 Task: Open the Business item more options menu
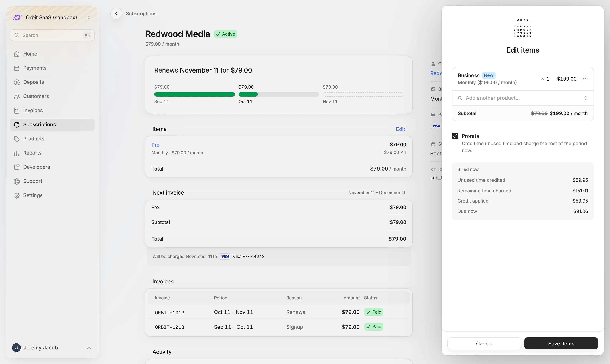coord(585,79)
